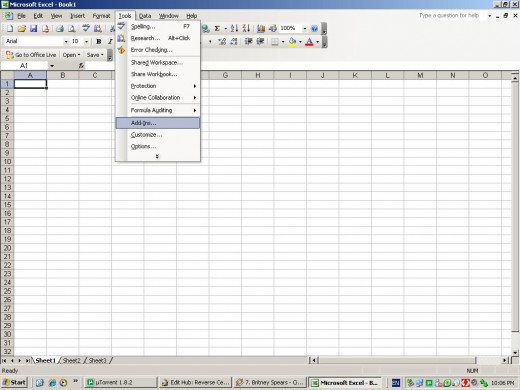
Task: Click the horizontal scrollbar right arrow
Action: [505, 360]
